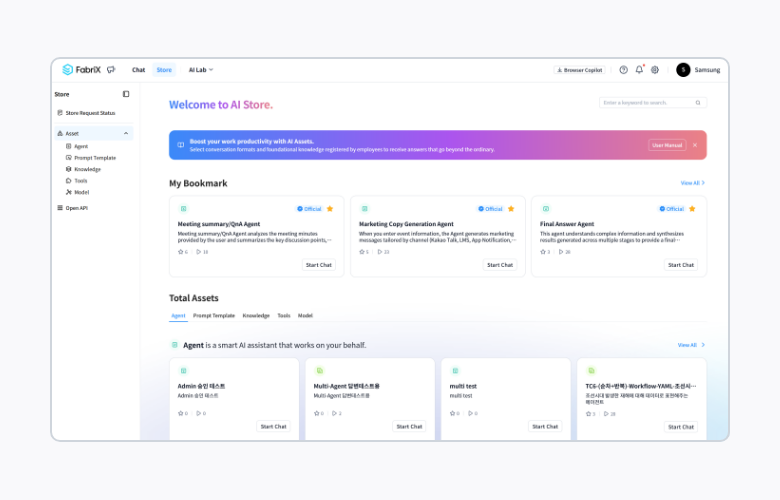Screen dimensions: 780x500
Task: Click the Samsung profile avatar
Action: (683, 70)
